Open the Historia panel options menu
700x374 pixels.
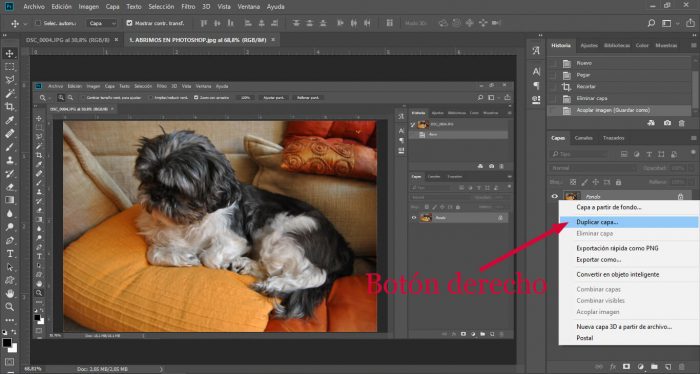(x=693, y=46)
